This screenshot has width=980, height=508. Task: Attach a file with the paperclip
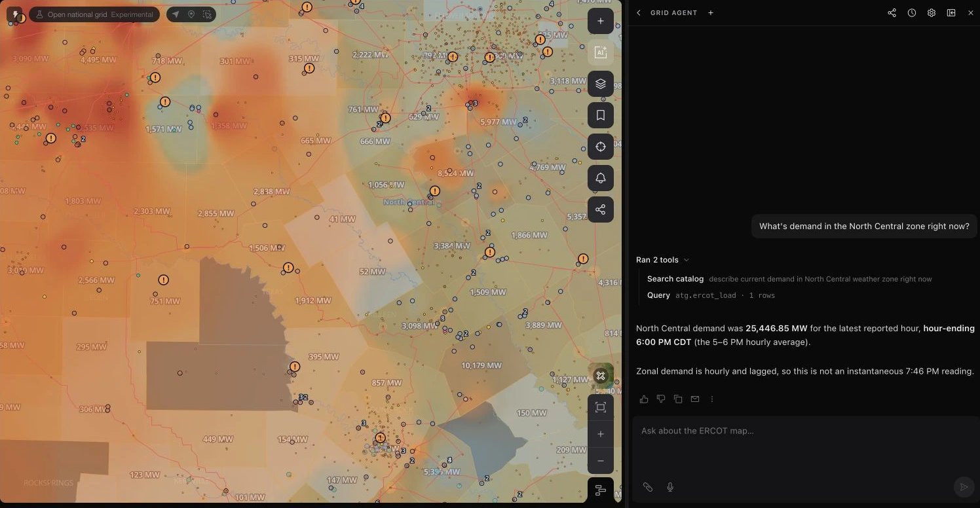[647, 487]
